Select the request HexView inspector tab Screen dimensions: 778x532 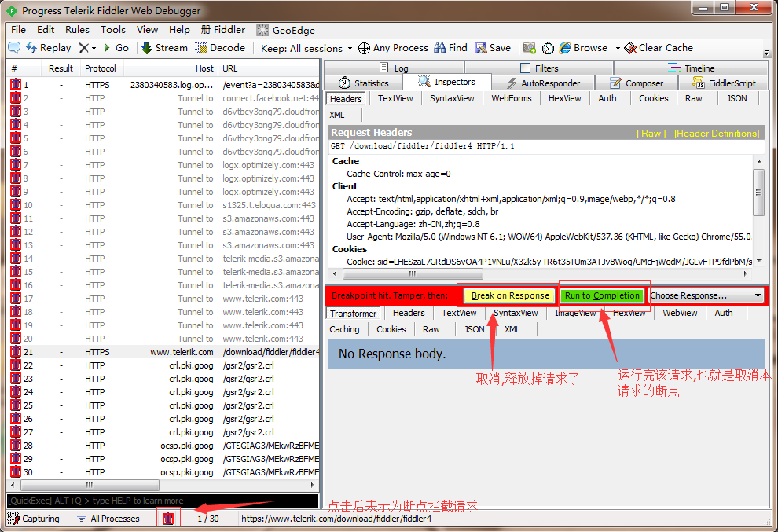tap(565, 98)
